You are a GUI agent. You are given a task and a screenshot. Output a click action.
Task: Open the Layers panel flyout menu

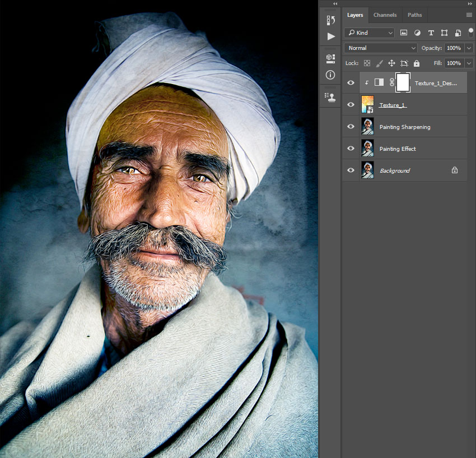pos(469,15)
